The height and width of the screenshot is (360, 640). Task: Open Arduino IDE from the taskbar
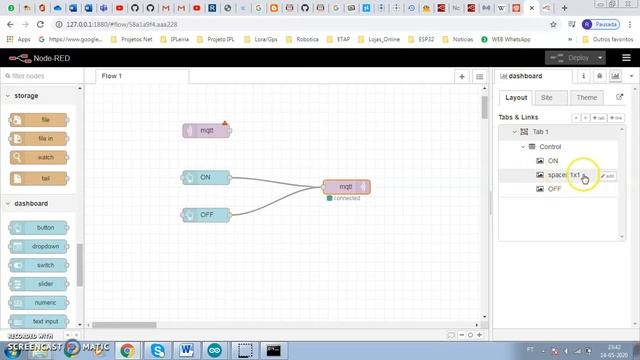(215, 350)
